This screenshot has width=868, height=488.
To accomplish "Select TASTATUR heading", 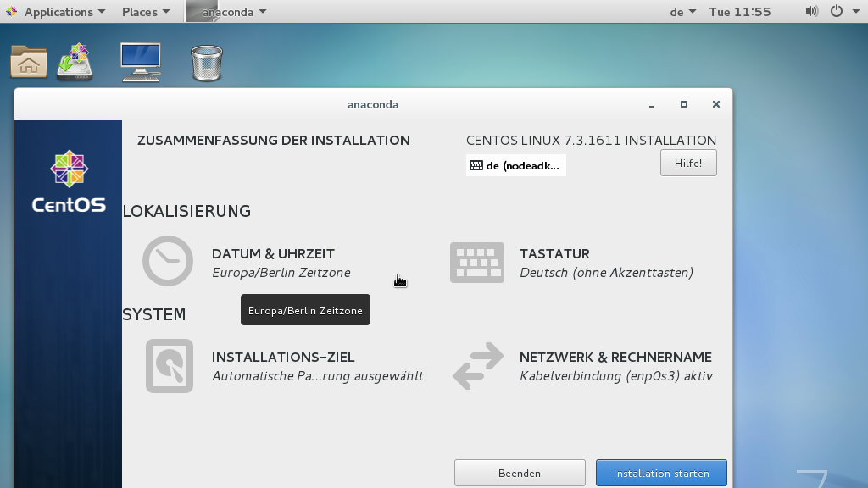I will (554, 254).
